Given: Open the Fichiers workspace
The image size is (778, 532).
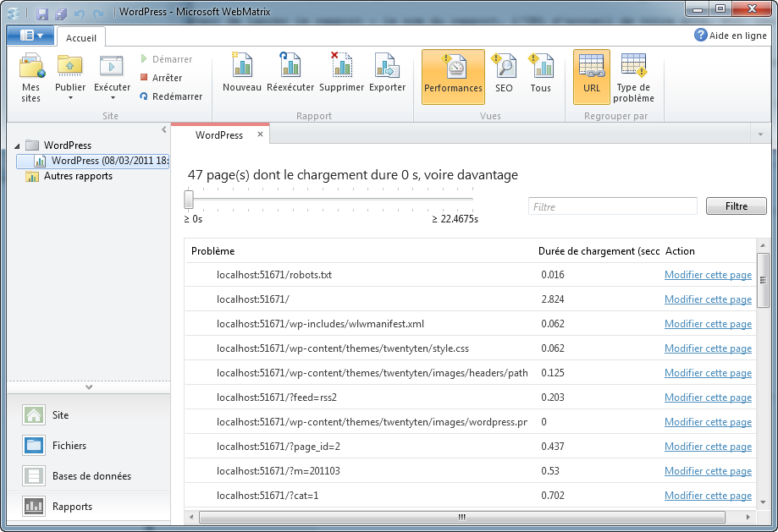Looking at the screenshot, I should pos(69,446).
